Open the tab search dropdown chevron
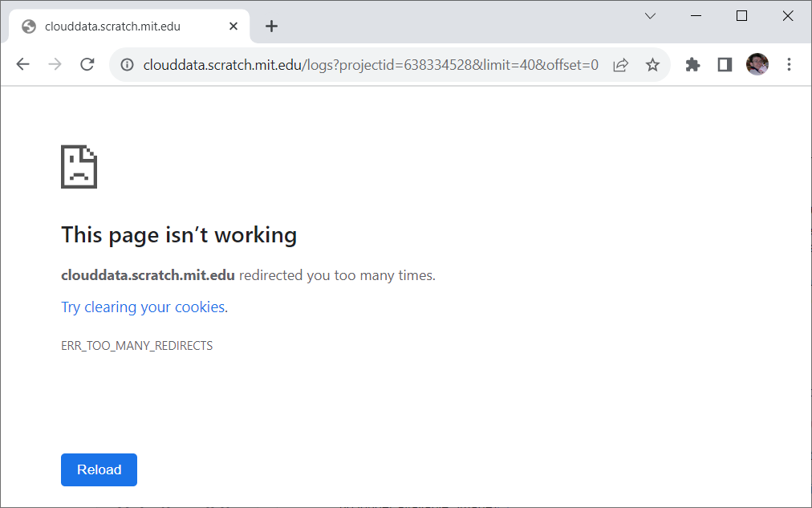The height and width of the screenshot is (508, 812). tap(651, 16)
